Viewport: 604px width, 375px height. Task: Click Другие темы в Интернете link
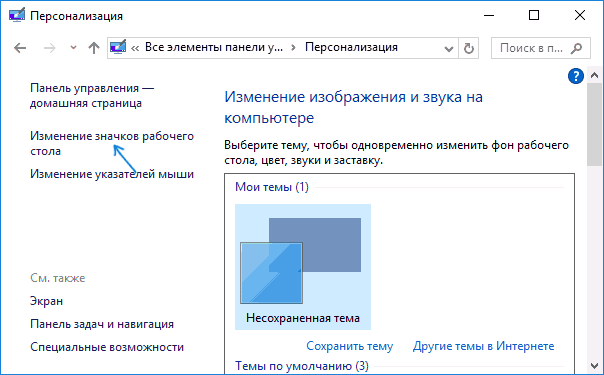click(x=483, y=346)
